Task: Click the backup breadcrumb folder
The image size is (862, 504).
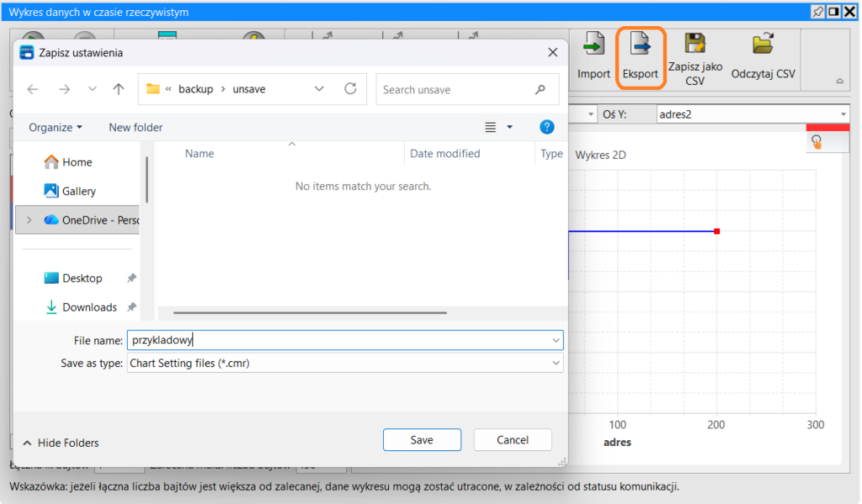Action: point(195,89)
